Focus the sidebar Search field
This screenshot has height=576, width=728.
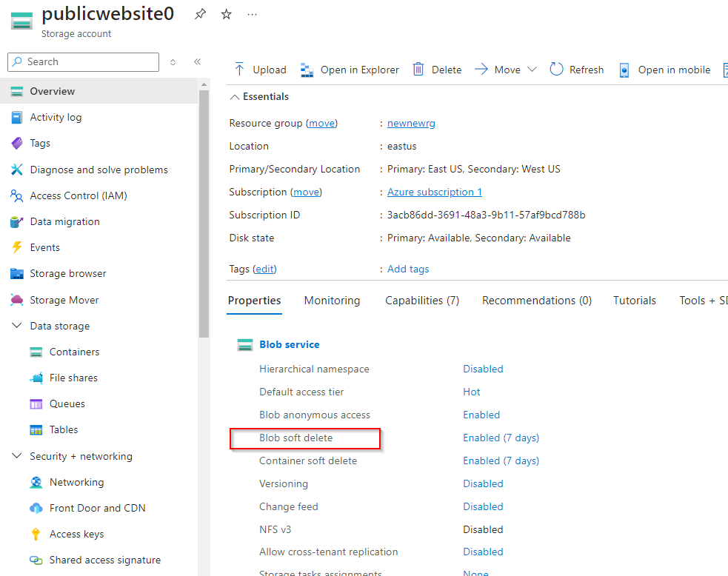[x=83, y=61]
